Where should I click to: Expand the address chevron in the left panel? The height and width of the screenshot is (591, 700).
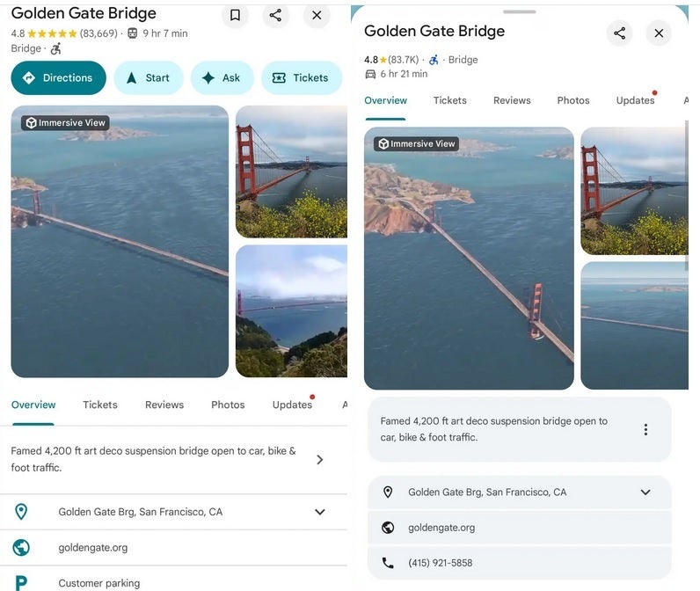click(x=319, y=512)
